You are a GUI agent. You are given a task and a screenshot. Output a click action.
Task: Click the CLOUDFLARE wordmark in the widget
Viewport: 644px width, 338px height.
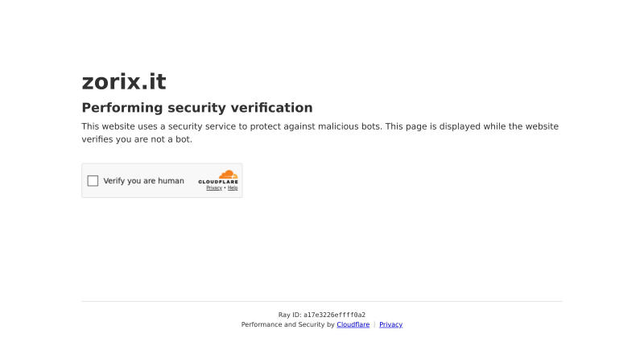click(218, 182)
